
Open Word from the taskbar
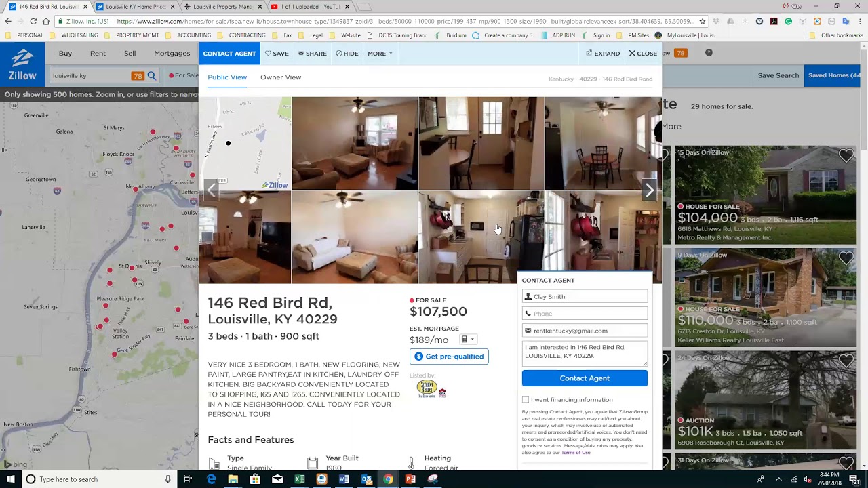pos(344,479)
